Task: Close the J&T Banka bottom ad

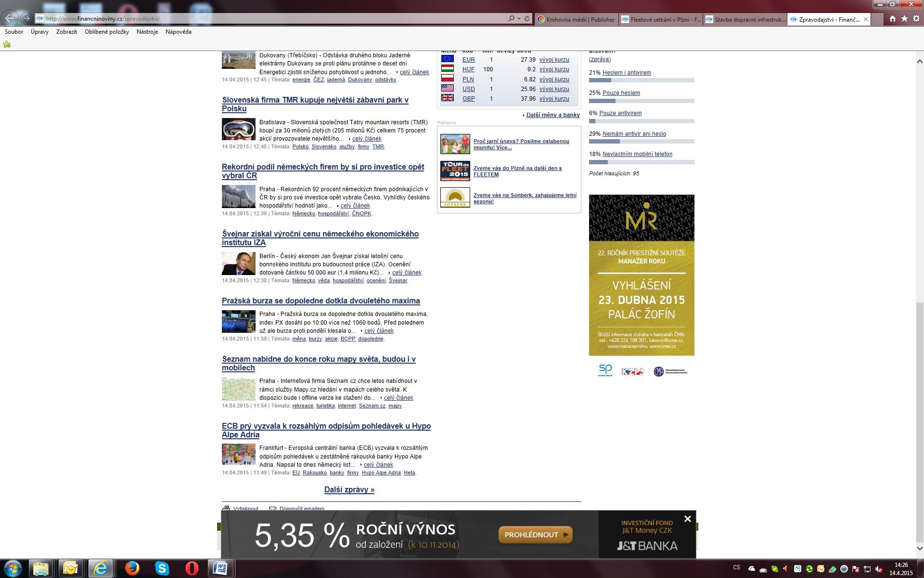Action: pos(688,519)
